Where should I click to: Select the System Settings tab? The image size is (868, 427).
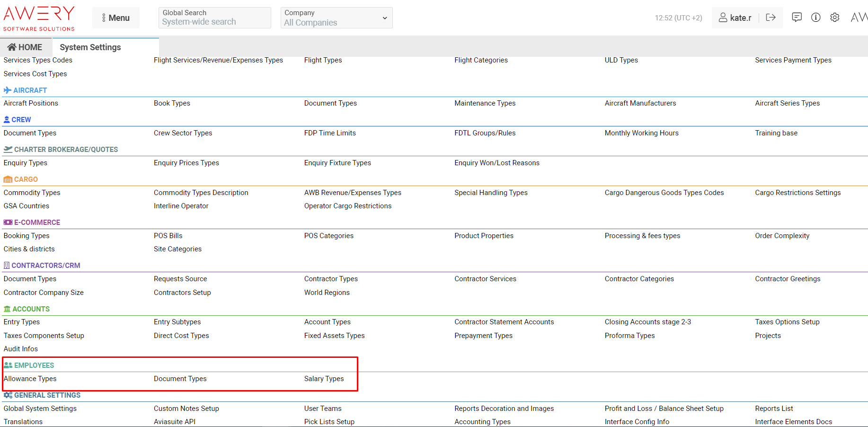90,47
